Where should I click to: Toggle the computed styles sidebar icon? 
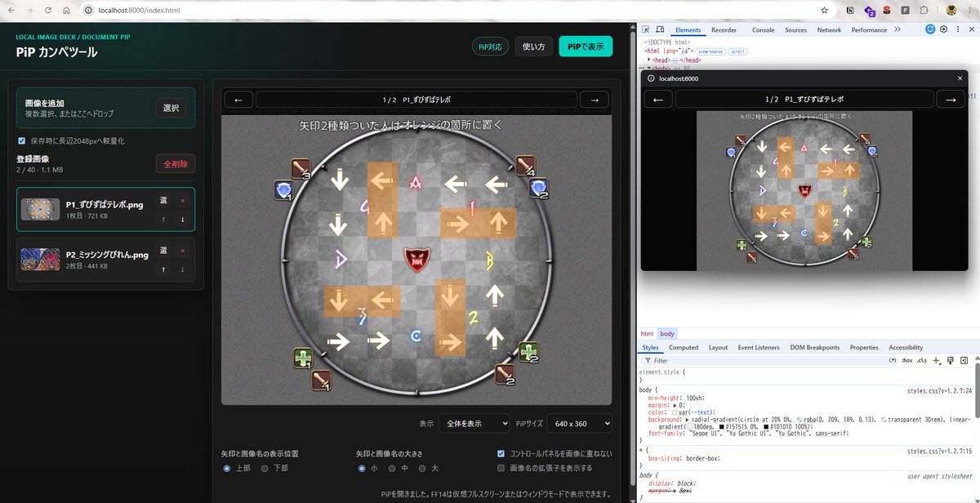click(964, 360)
